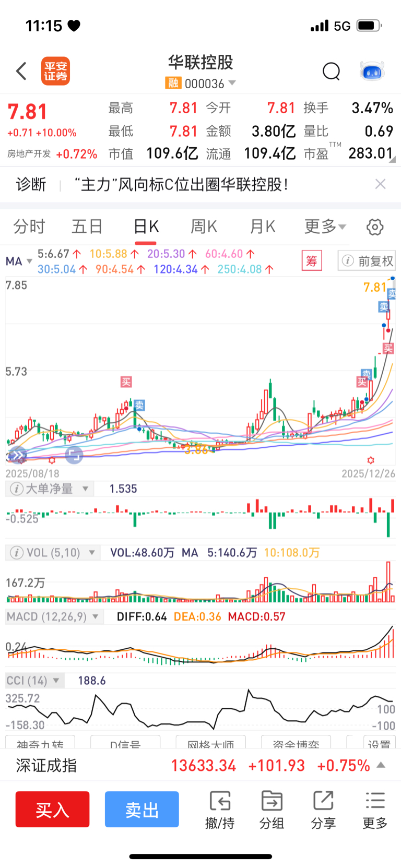Toggle the 筹 chip distribution button
Viewport: 401px width, 868px height.
[312, 260]
